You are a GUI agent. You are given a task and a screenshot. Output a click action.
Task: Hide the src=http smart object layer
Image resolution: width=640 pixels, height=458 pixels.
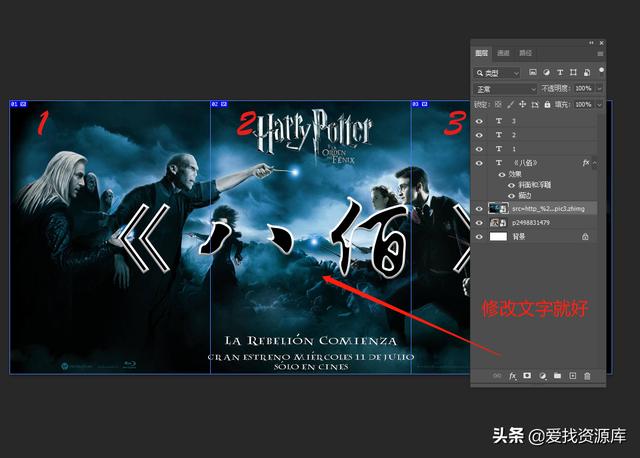[x=480, y=209]
